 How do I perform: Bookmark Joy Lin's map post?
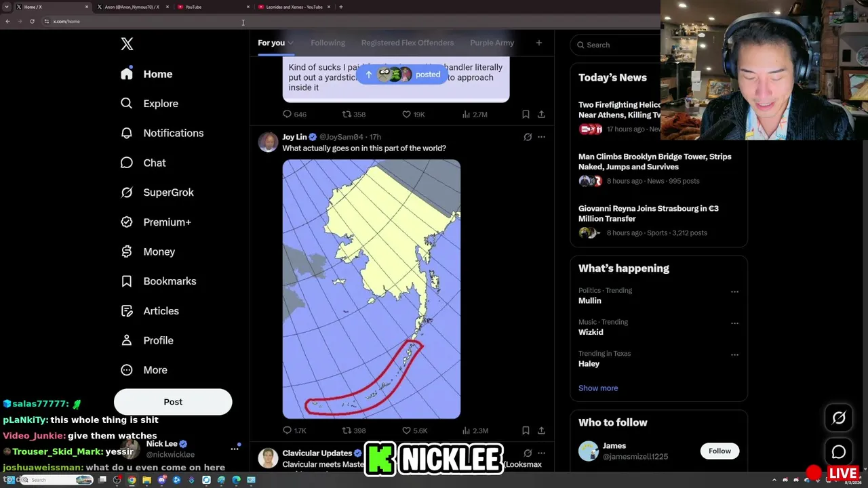pyautogui.click(x=526, y=430)
